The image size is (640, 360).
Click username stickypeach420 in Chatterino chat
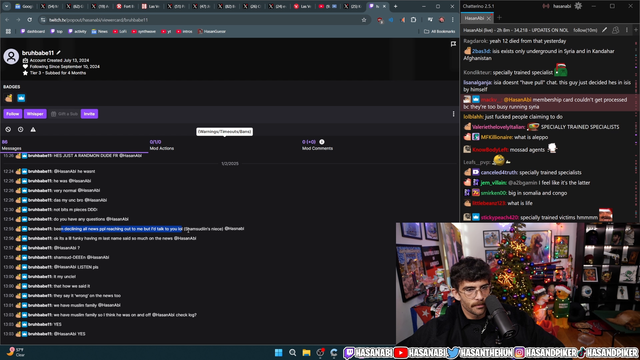500,218
